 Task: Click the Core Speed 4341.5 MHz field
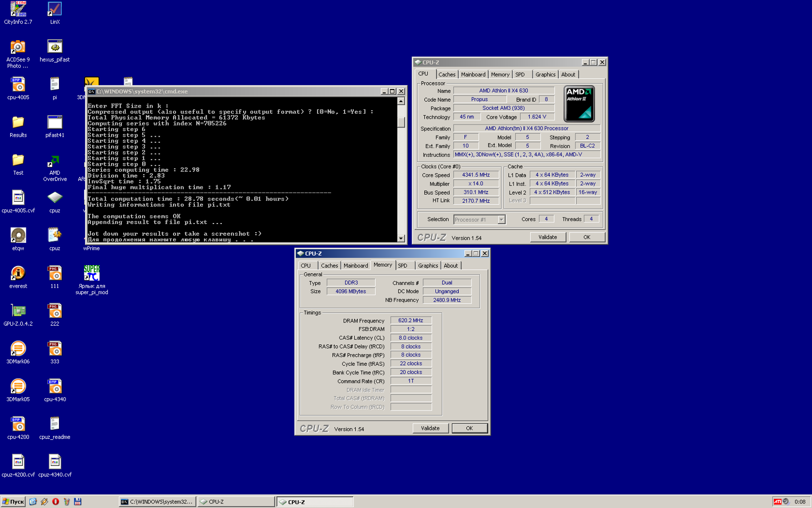point(476,175)
